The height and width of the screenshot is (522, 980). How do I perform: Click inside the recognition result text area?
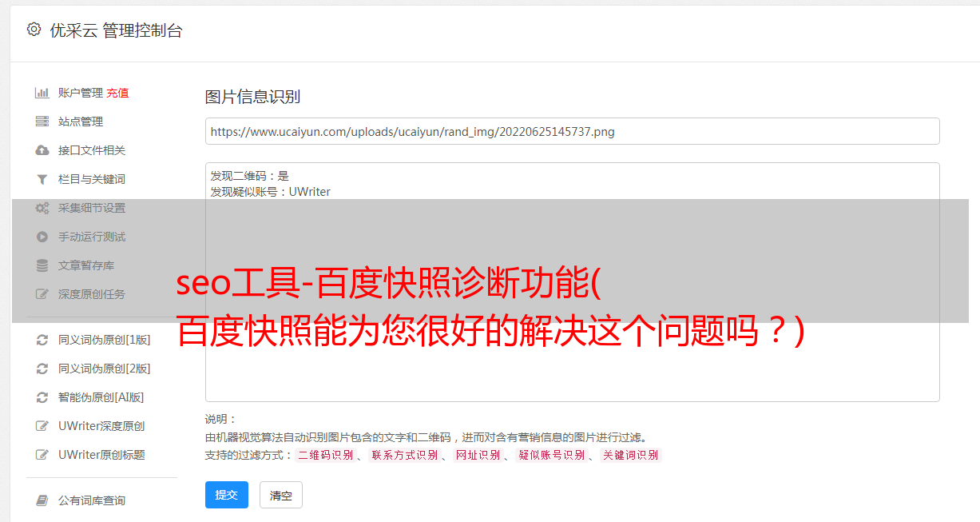tap(572, 282)
